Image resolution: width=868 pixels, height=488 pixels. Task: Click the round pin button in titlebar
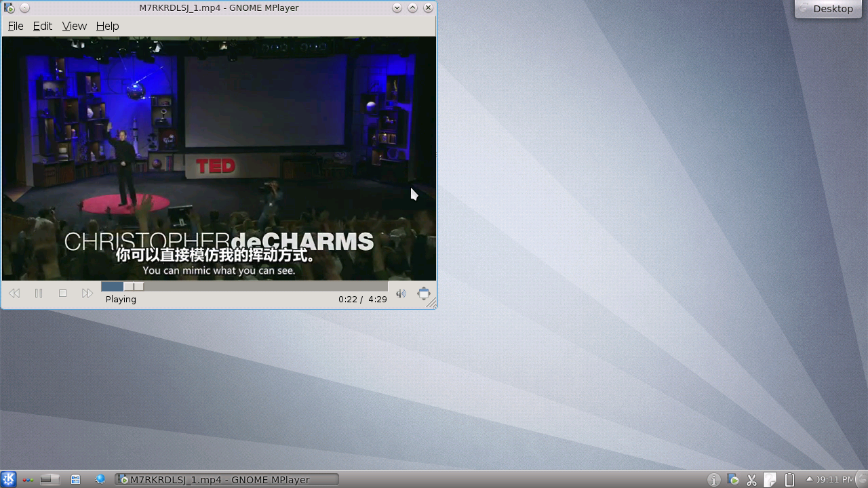[x=24, y=8]
